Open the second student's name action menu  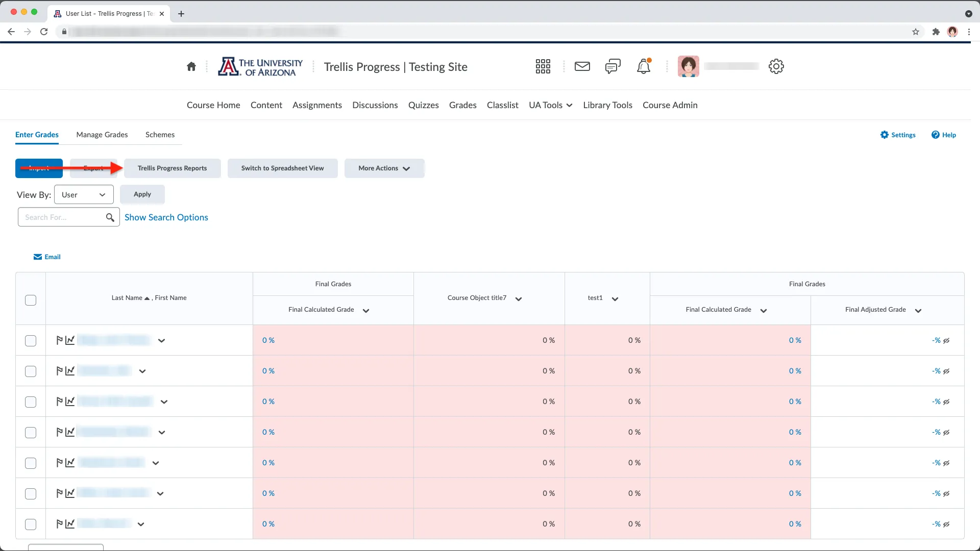pyautogui.click(x=142, y=371)
